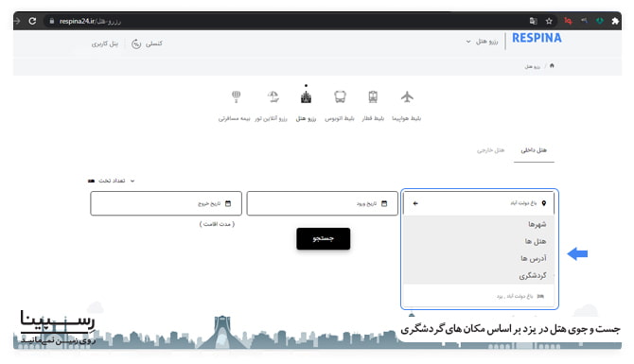Choose هتل ها category in suggestions list

pyautogui.click(x=536, y=241)
